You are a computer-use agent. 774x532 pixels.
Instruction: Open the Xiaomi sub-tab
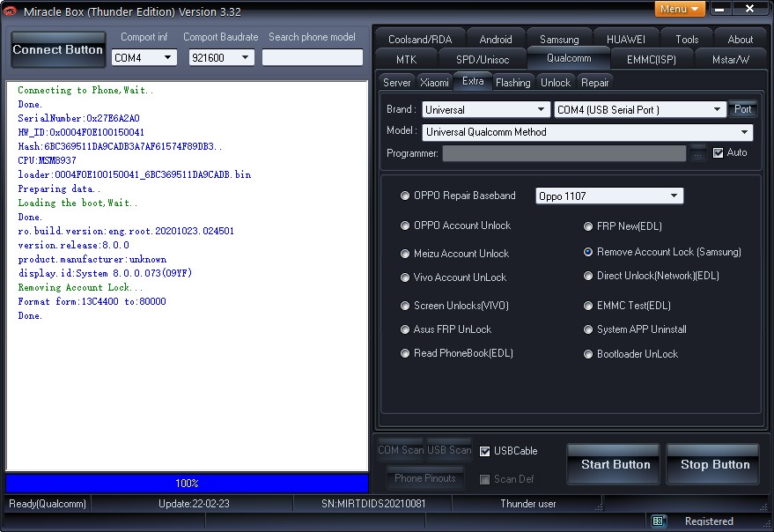pos(434,83)
